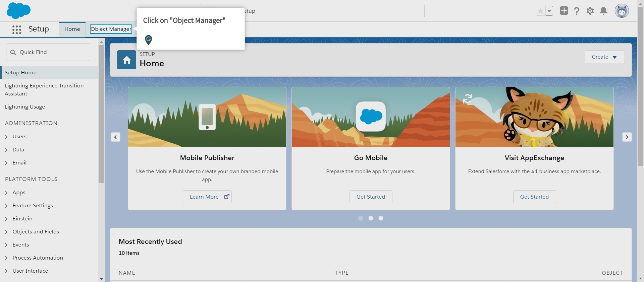
Task: Click the Mobile Publisher card title
Action: pos(207,158)
